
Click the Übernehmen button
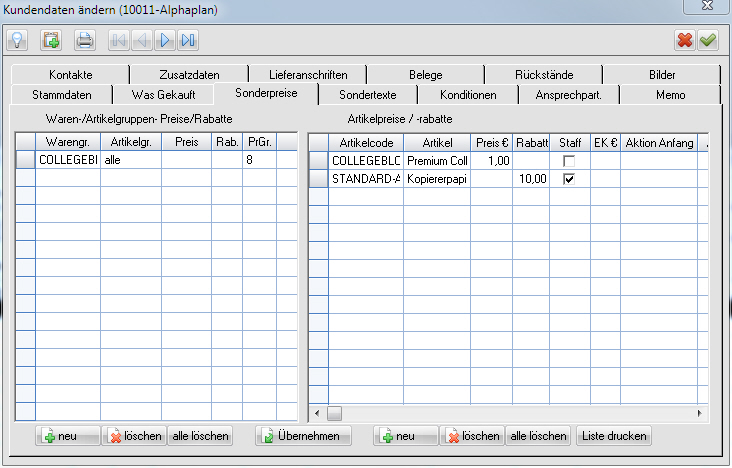pos(303,436)
